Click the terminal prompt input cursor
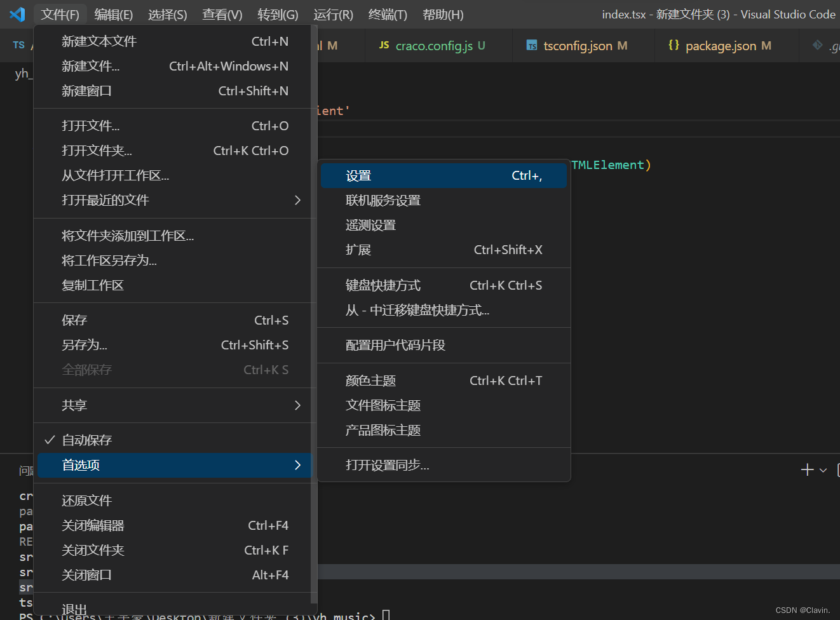This screenshot has height=620, width=840. point(386,615)
